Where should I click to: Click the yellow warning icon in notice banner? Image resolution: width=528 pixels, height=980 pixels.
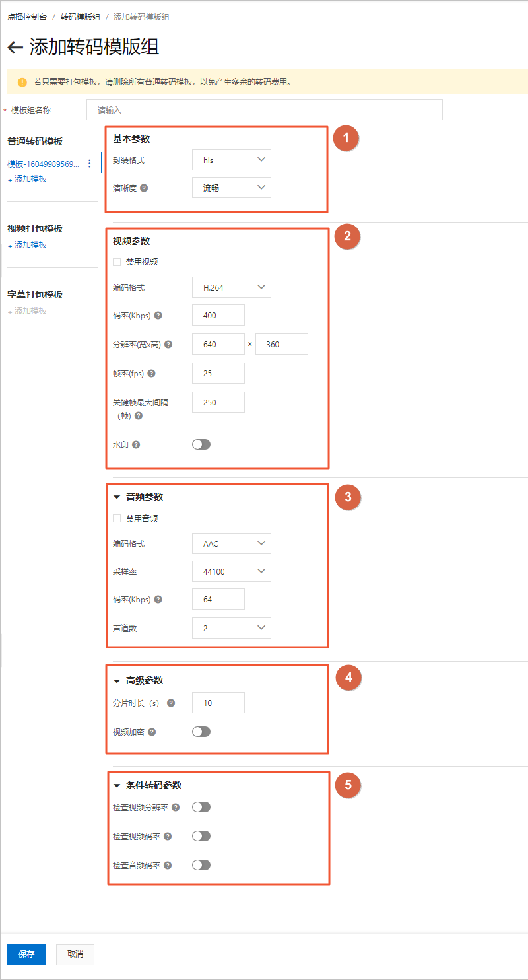pyautogui.click(x=22, y=83)
